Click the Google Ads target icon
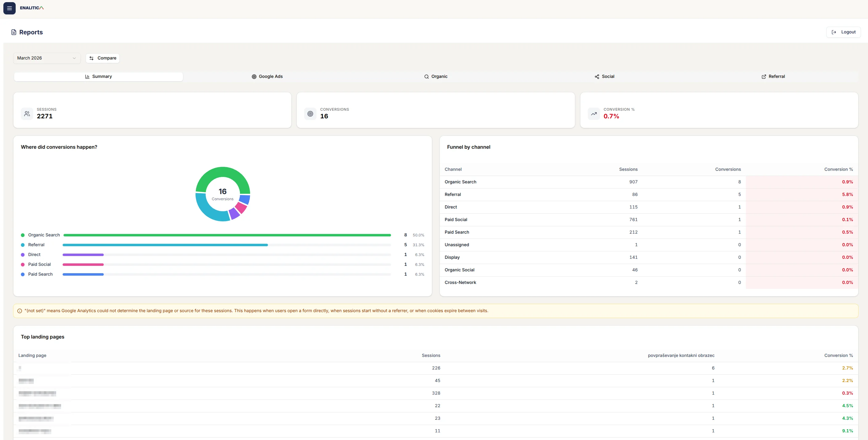This screenshot has width=868, height=440. [254, 76]
